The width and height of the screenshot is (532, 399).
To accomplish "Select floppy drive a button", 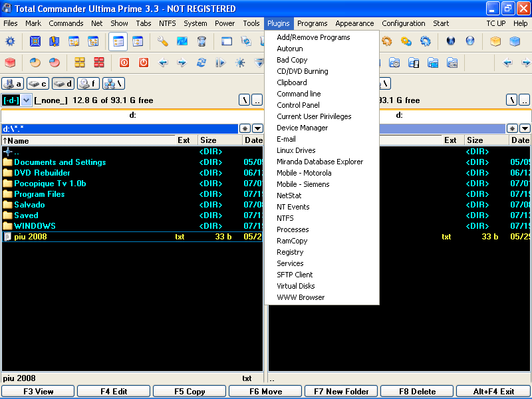I will [13, 84].
